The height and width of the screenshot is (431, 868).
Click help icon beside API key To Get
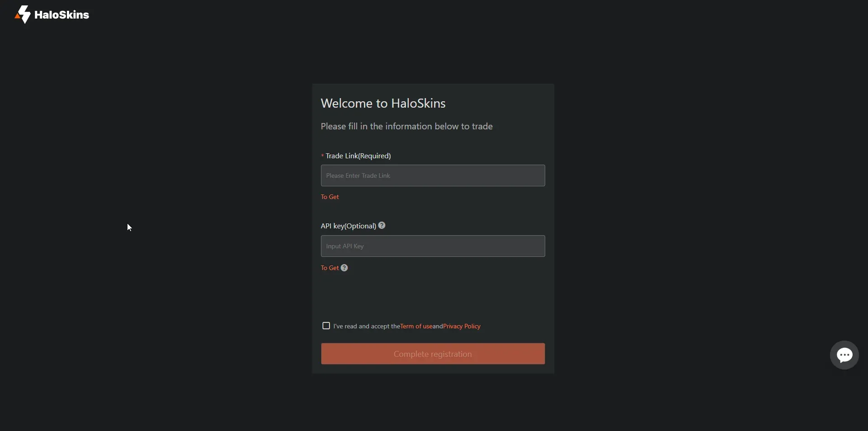[x=345, y=268]
